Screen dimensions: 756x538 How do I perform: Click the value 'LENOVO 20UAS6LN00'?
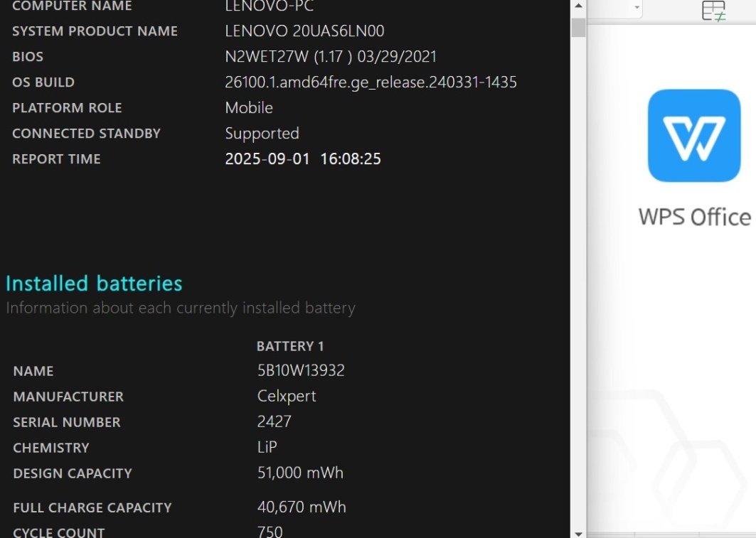(304, 31)
